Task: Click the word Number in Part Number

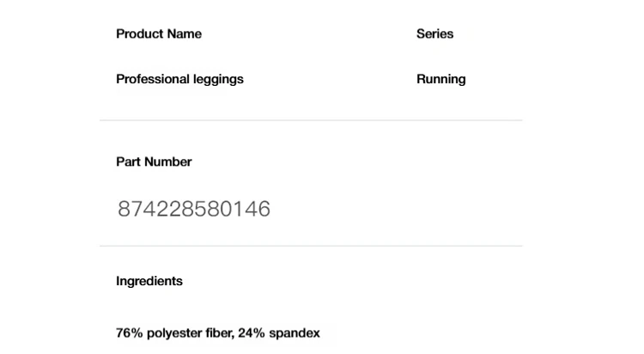Action: (x=167, y=162)
